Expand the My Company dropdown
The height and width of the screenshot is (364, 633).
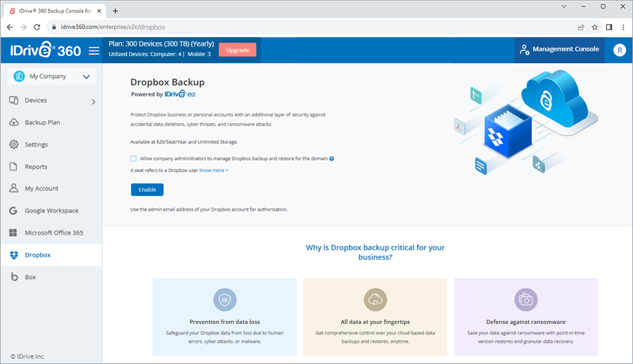[x=87, y=77]
